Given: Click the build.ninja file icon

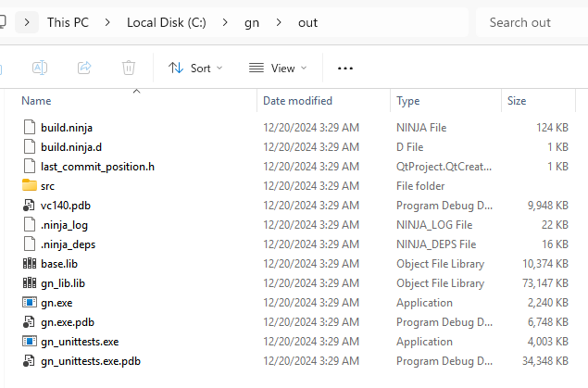Looking at the screenshot, I should [30, 128].
